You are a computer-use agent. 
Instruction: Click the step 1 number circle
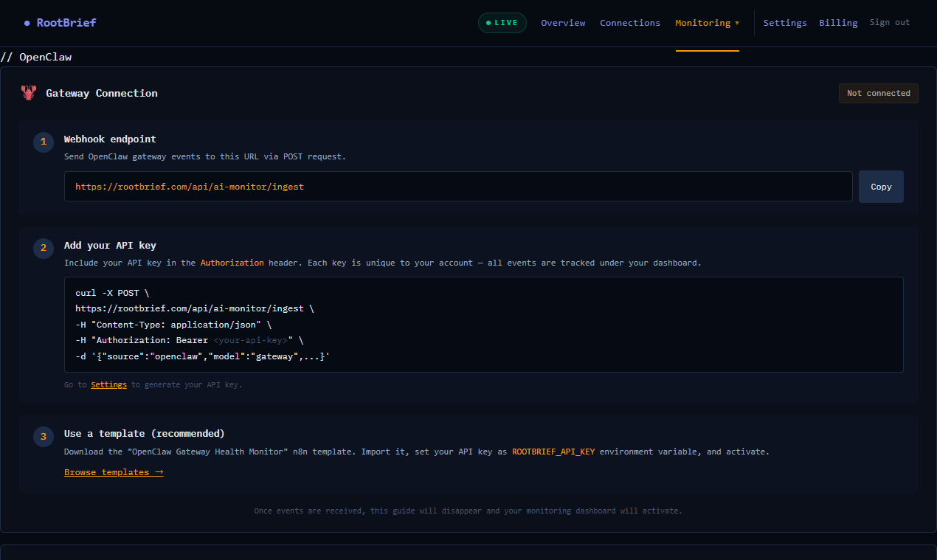tap(44, 142)
